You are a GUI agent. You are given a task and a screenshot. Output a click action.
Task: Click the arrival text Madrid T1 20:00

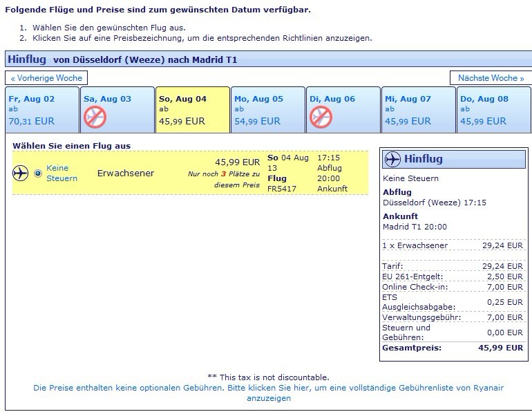coord(415,227)
